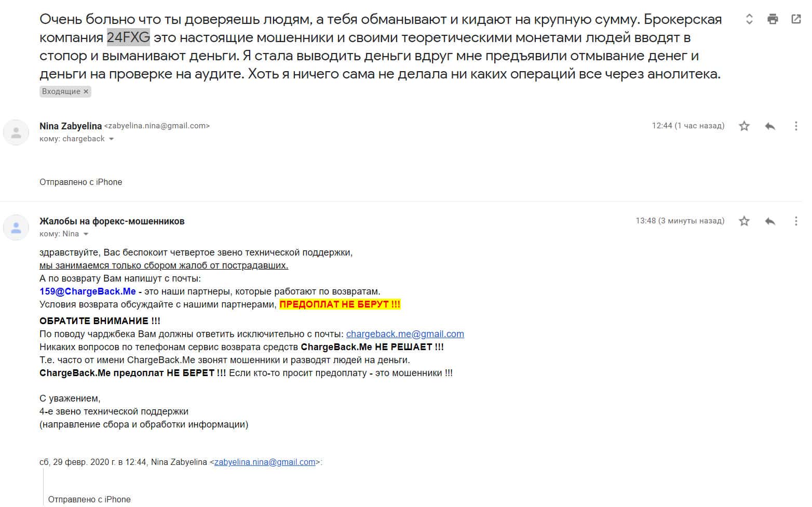Click Nina Zabyelina's profile avatar
This screenshot has height=507, width=812.
pyautogui.click(x=16, y=132)
